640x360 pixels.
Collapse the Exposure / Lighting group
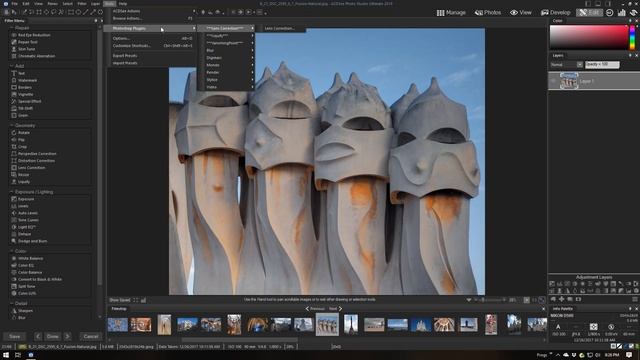point(11,192)
